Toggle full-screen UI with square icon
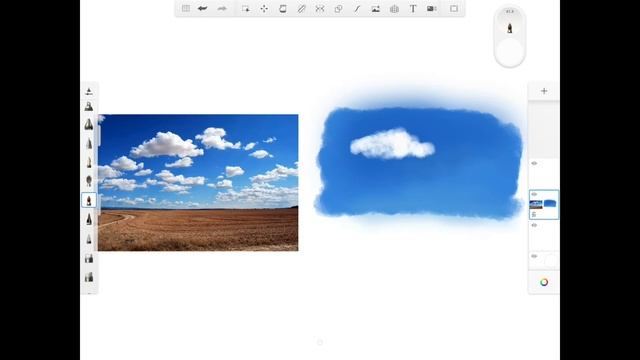This screenshot has height=360, width=640. click(x=454, y=9)
